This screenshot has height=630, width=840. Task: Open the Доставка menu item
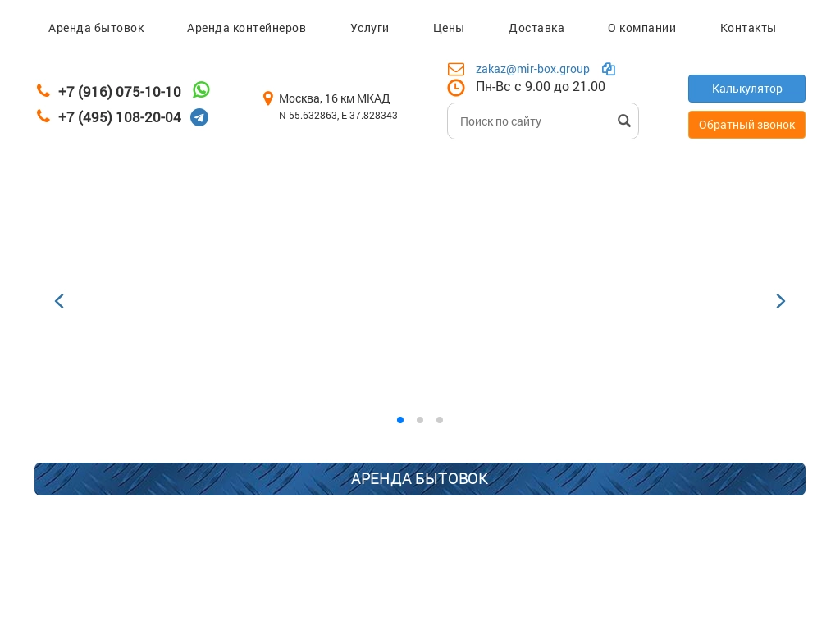coord(536,28)
